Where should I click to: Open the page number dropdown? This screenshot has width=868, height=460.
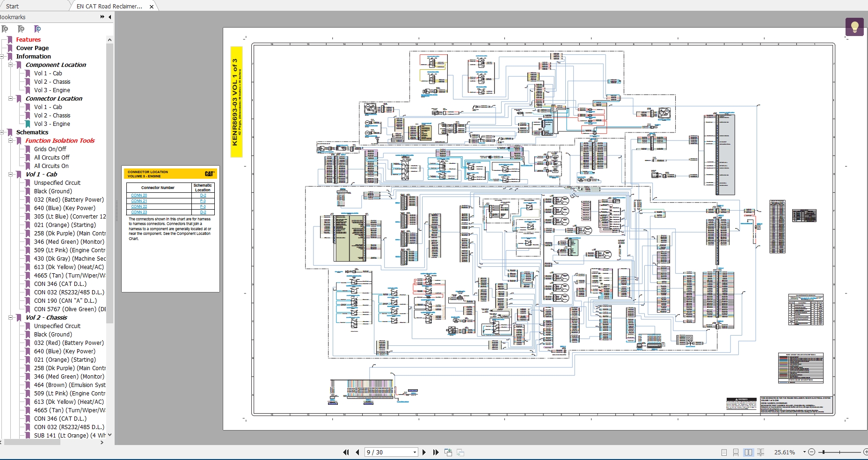(415, 452)
